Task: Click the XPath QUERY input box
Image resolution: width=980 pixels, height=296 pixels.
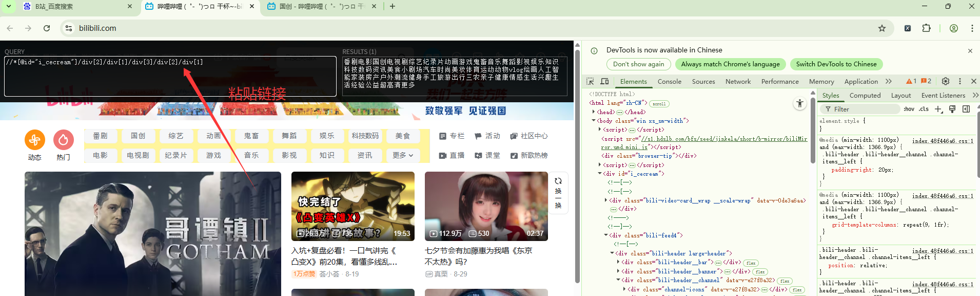Action: 170,76
